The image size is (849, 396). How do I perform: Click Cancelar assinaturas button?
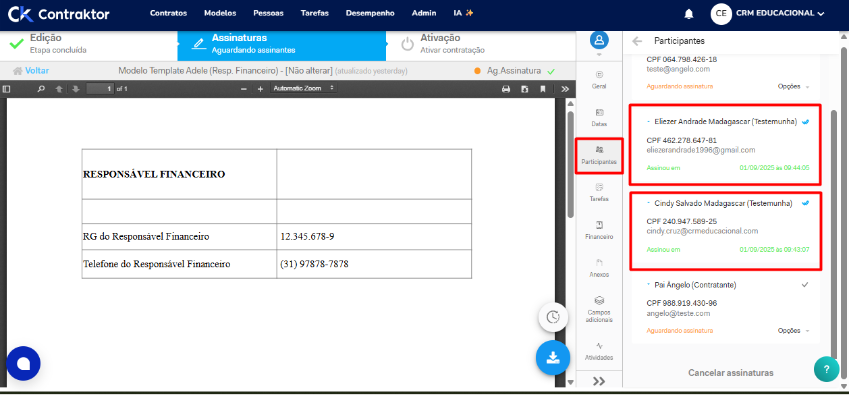click(730, 373)
